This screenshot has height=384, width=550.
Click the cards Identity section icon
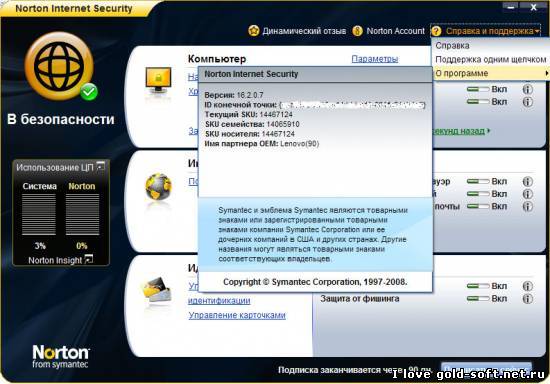[x=157, y=290]
